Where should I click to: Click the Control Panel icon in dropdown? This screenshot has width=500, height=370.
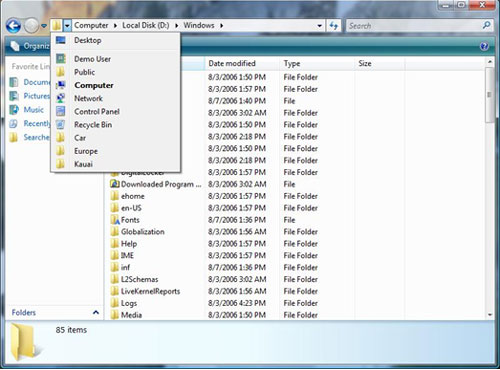(61, 112)
